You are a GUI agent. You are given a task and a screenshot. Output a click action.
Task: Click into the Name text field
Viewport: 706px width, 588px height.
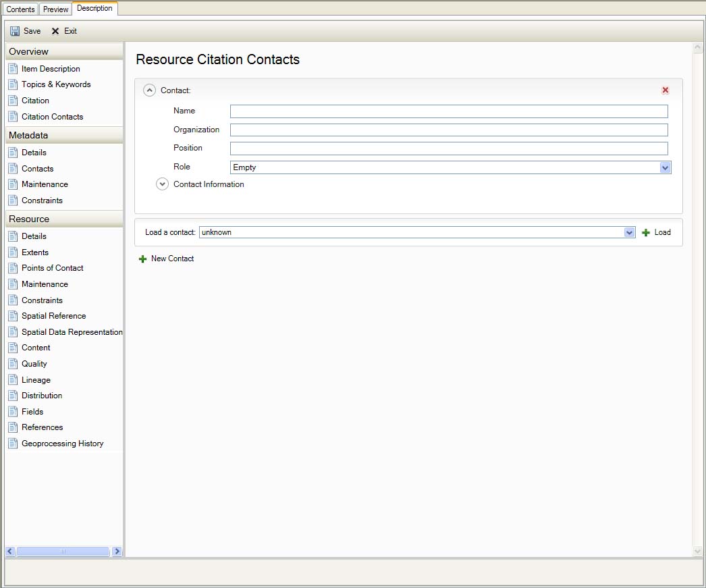pyautogui.click(x=448, y=111)
